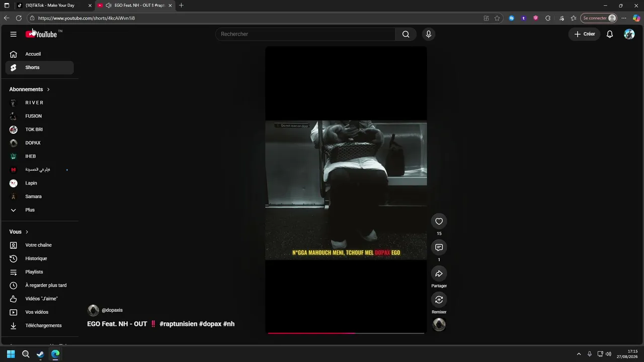The height and width of the screenshot is (362, 644).
Task: Click the #raptunisien hashtag
Action: (x=178, y=324)
